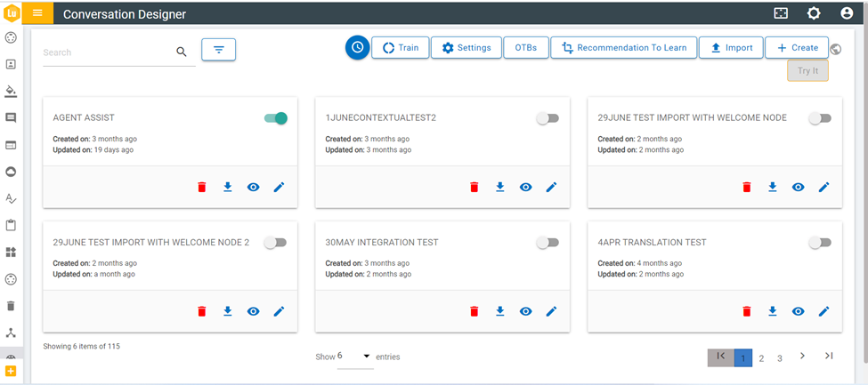Viewport: 868px width, 385px height.
Task: Download the 4APR TRANSLATION TEST card
Action: coord(773,311)
